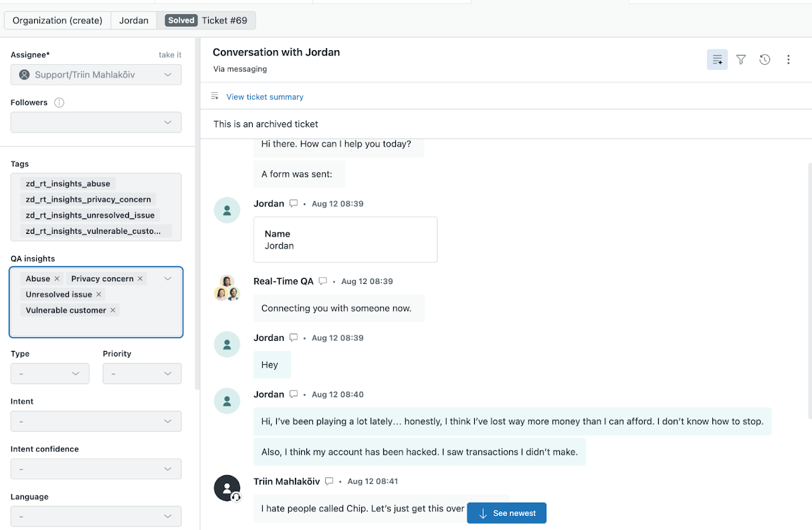Switch to the Organization (create) tab
The width and height of the screenshot is (812, 530).
(58, 20)
